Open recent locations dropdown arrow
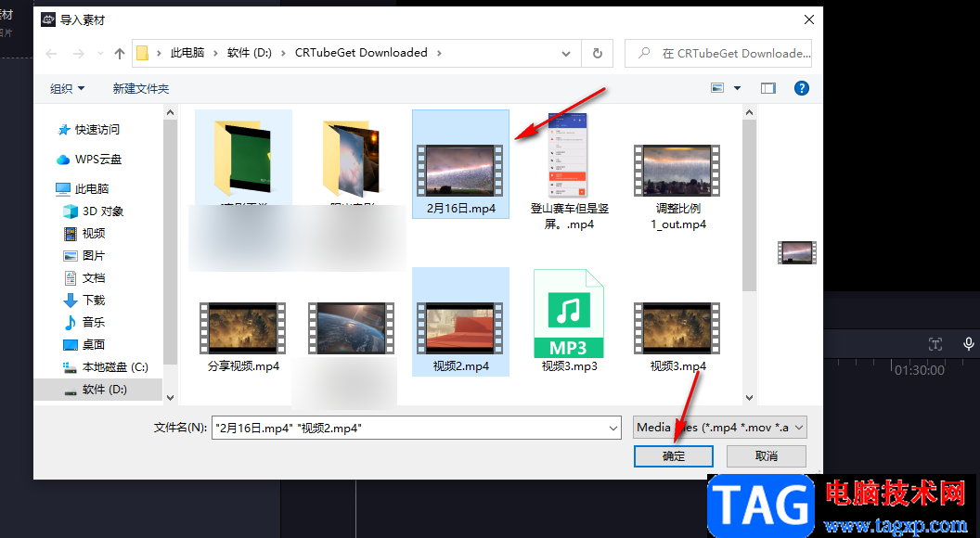980x538 pixels. point(100,54)
